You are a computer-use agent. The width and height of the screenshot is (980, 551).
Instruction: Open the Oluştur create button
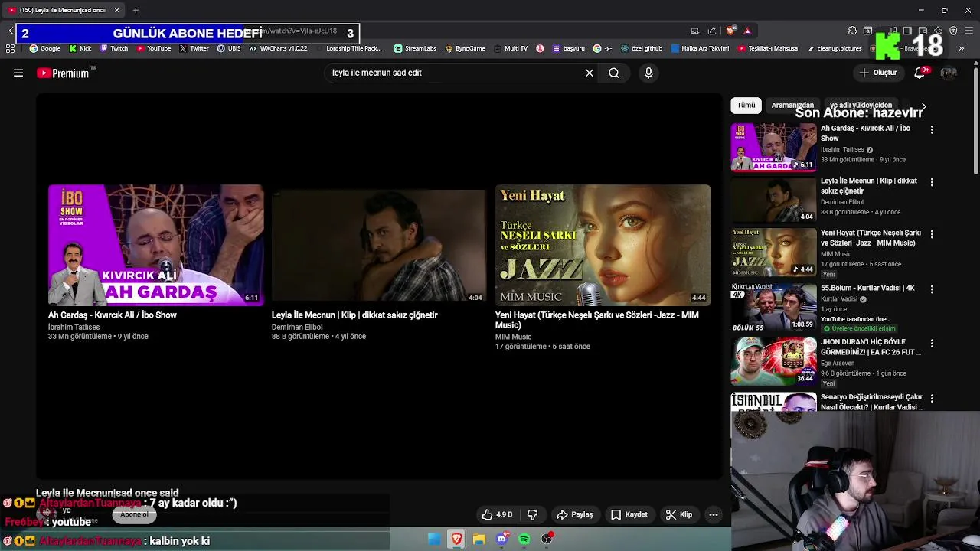pos(878,73)
